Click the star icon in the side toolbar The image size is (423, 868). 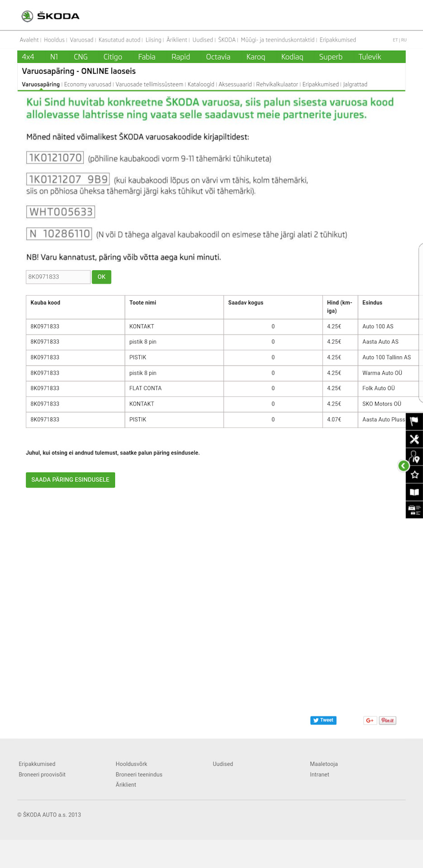(414, 474)
